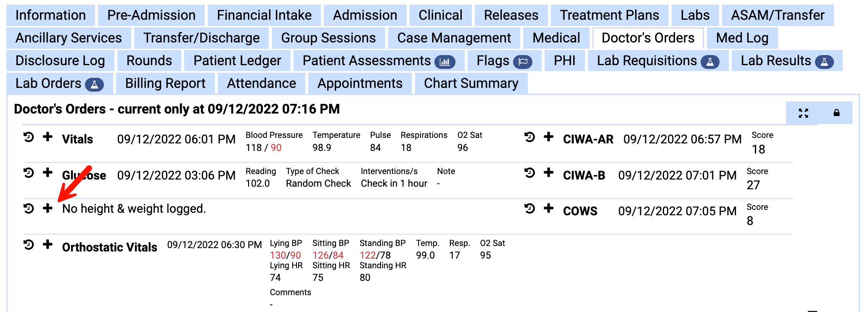Add height & weight with the plus icon
This screenshot has width=868, height=312.
[48, 208]
